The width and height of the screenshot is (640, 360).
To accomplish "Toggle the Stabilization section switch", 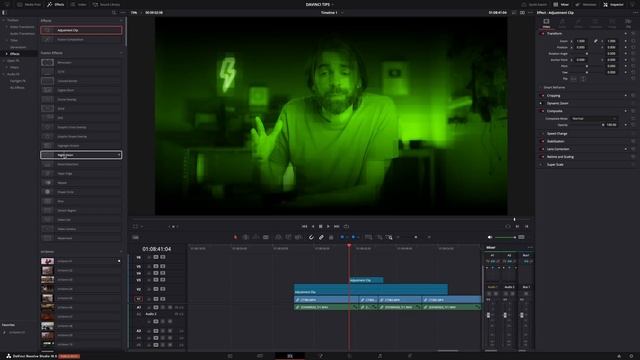I will (542, 141).
